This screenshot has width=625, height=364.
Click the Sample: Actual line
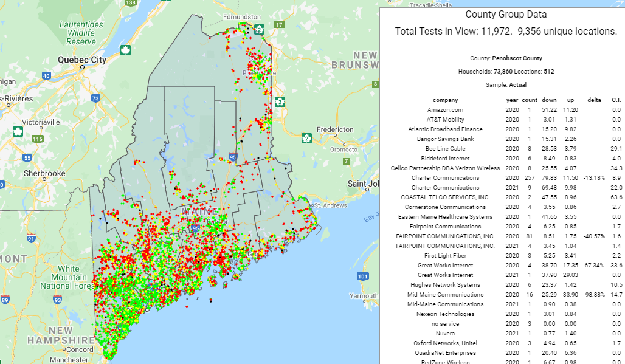(506, 85)
